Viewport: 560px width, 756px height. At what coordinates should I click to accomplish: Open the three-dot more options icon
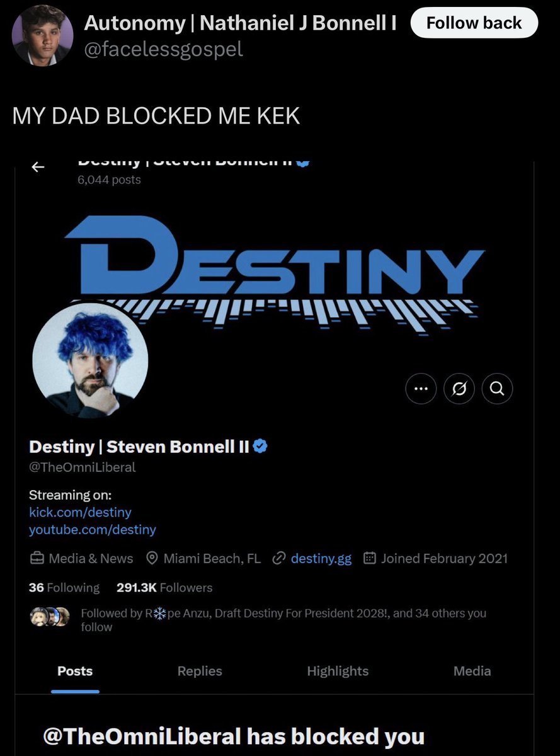421,389
